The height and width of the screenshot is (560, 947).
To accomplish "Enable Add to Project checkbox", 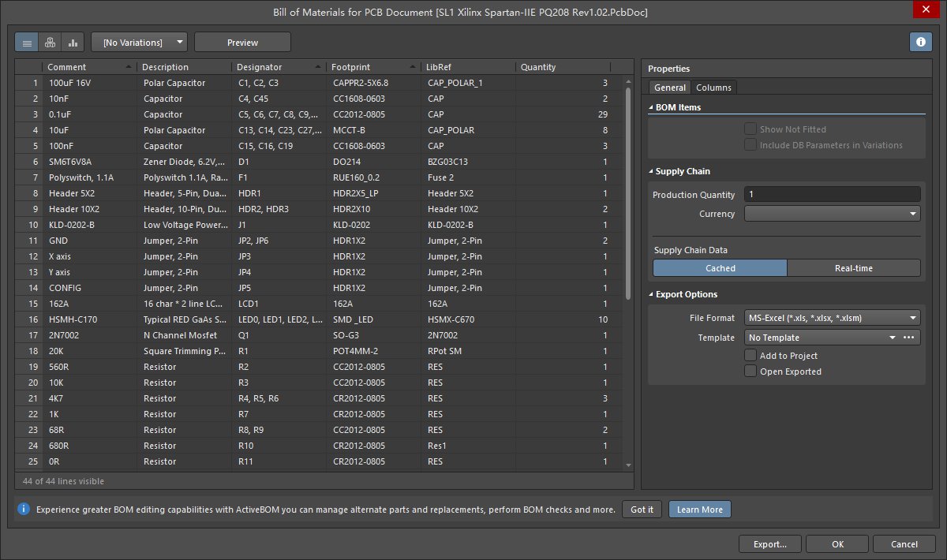I will tap(750, 356).
